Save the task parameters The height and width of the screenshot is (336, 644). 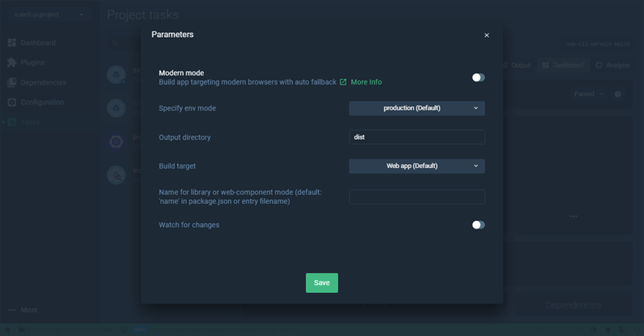click(322, 283)
